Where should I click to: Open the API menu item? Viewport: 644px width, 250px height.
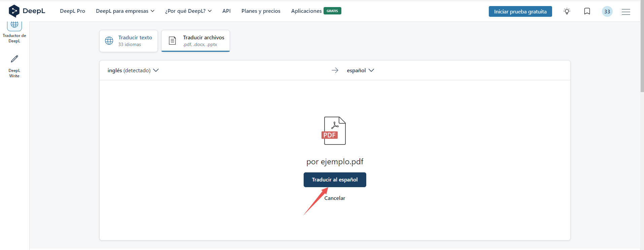[x=227, y=11]
